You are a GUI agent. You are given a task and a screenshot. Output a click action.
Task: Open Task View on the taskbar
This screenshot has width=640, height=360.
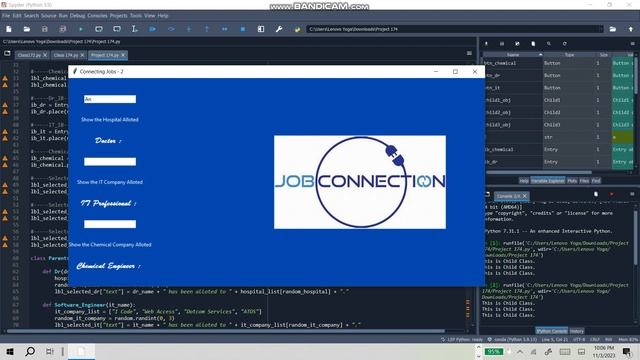click(49, 351)
